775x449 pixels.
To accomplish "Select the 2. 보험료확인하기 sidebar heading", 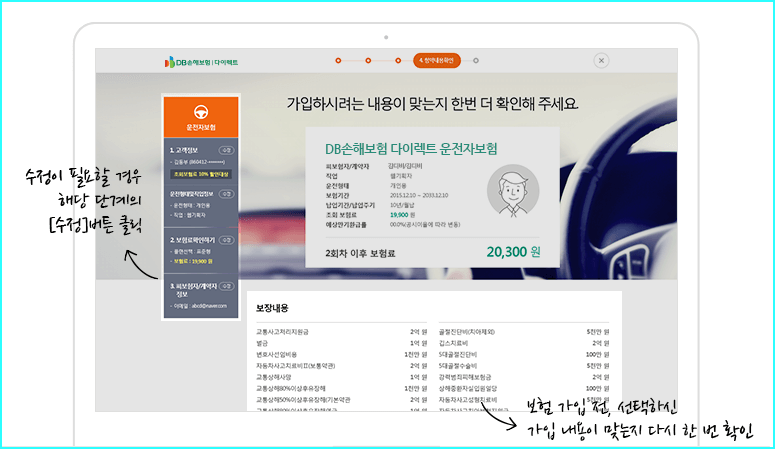I will click(192, 240).
